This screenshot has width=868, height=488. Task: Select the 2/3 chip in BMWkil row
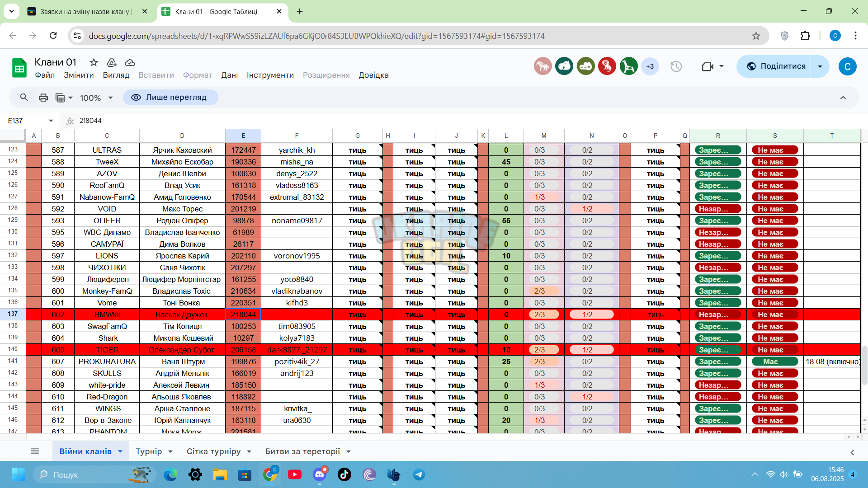tap(543, 314)
